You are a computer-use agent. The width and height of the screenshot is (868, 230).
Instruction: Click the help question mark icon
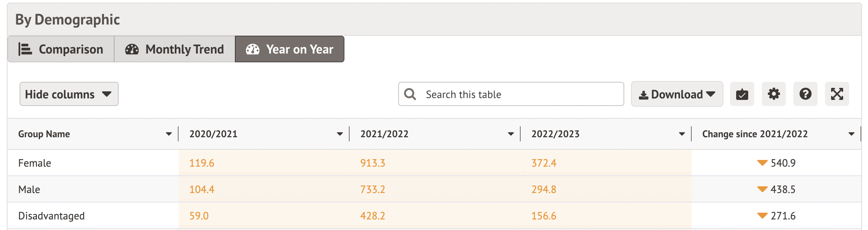click(805, 94)
